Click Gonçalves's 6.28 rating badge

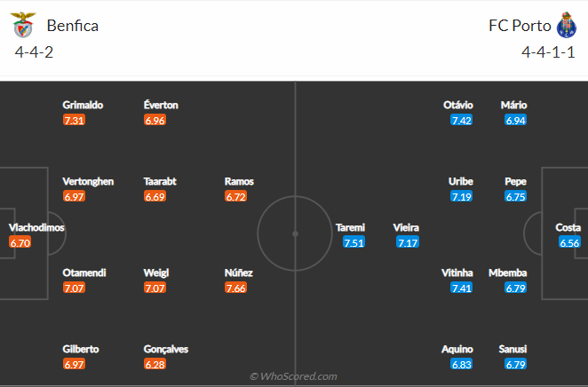point(155,364)
